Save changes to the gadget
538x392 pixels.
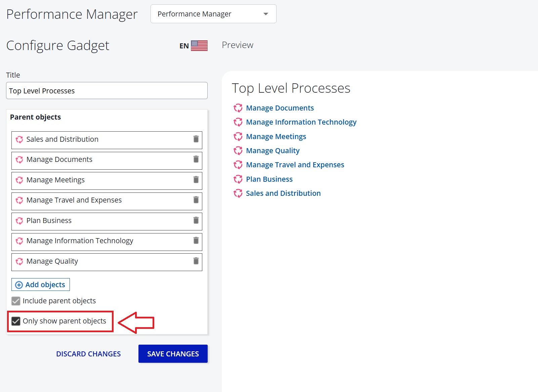173,354
